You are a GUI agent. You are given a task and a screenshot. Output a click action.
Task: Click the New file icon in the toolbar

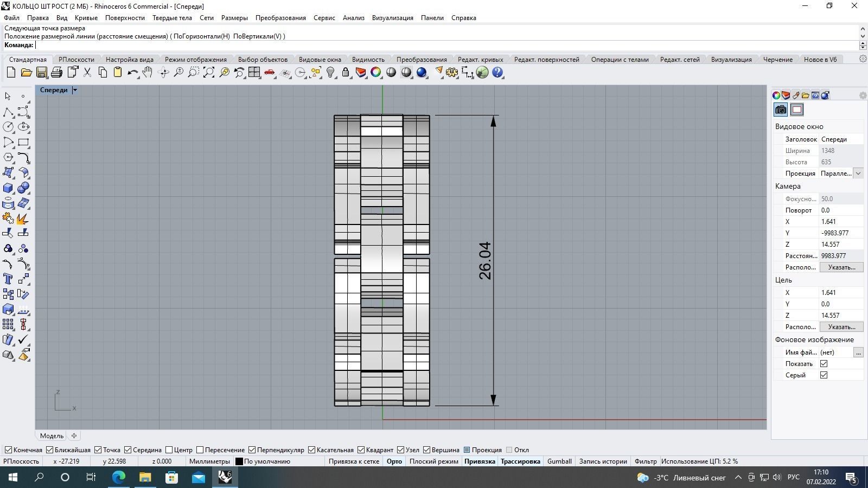(x=11, y=72)
